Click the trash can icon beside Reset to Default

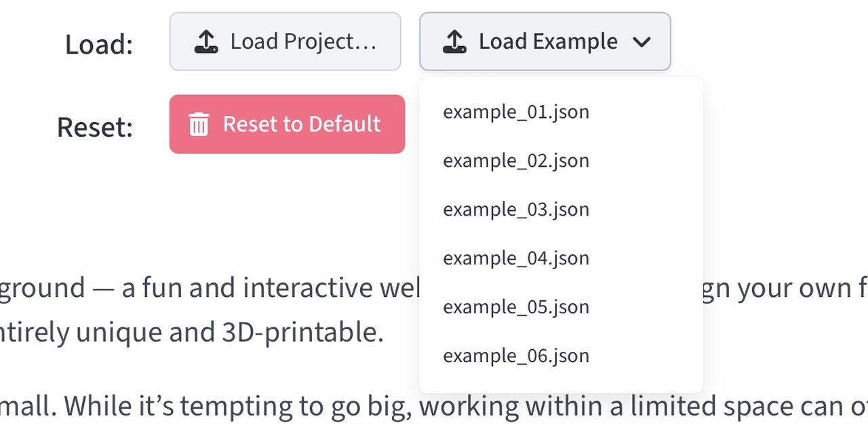pyautogui.click(x=199, y=125)
